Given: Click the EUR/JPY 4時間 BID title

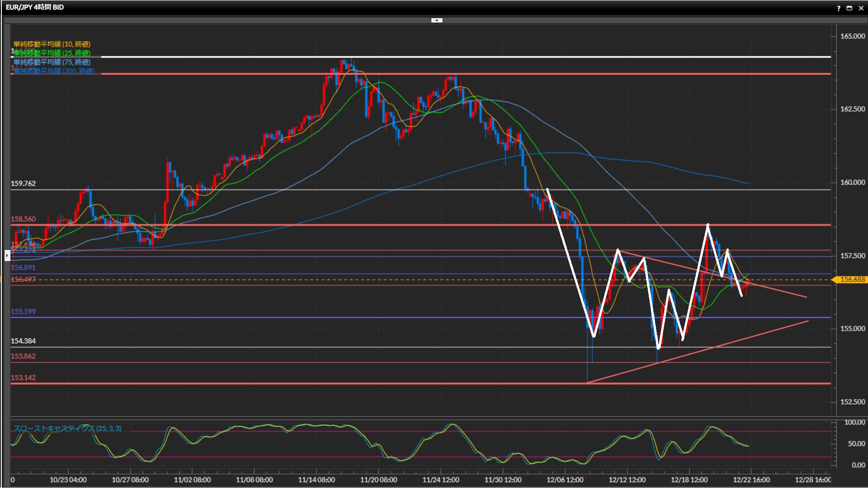Looking at the screenshot, I should [35, 7].
